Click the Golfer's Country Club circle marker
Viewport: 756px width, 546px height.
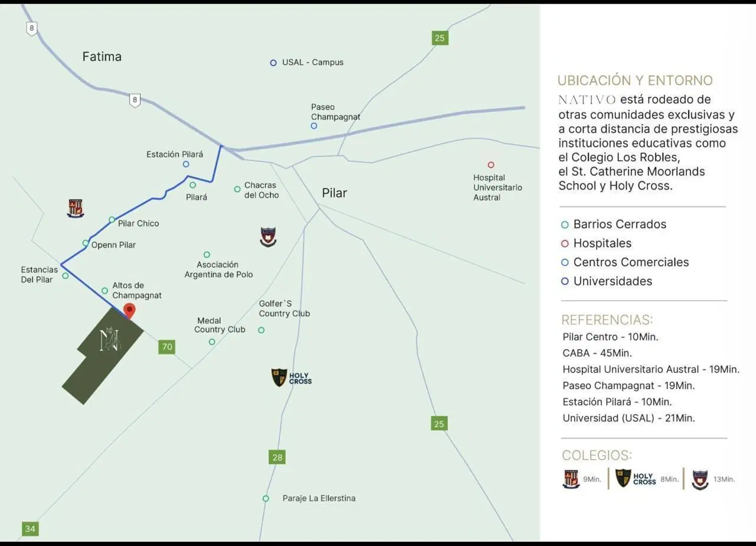pyautogui.click(x=261, y=330)
